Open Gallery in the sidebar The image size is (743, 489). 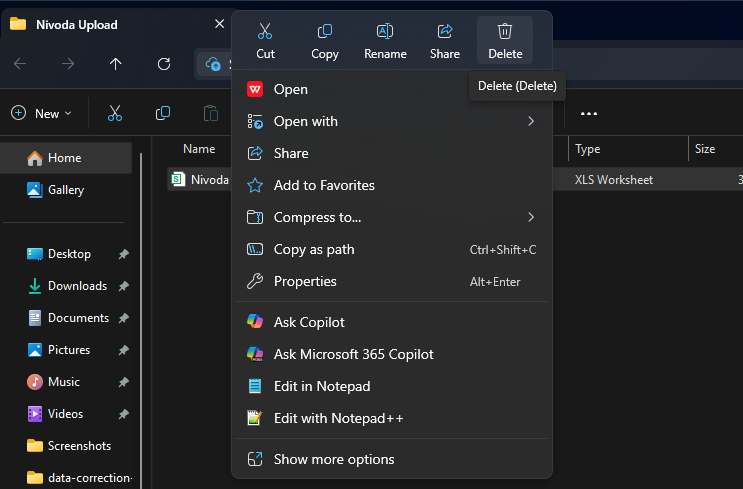[66, 190]
